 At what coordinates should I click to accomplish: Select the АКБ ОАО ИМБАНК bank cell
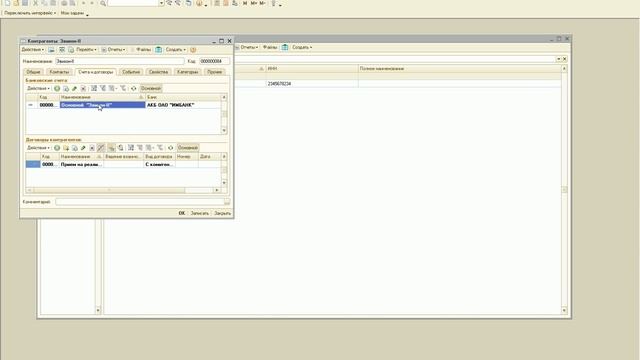pos(183,105)
